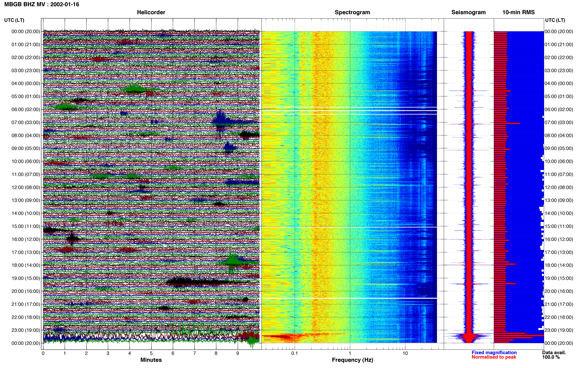Screen dimensions: 588x368
Task: Click left time label 17:00 (13:00)
Action: pyautogui.click(x=26, y=252)
